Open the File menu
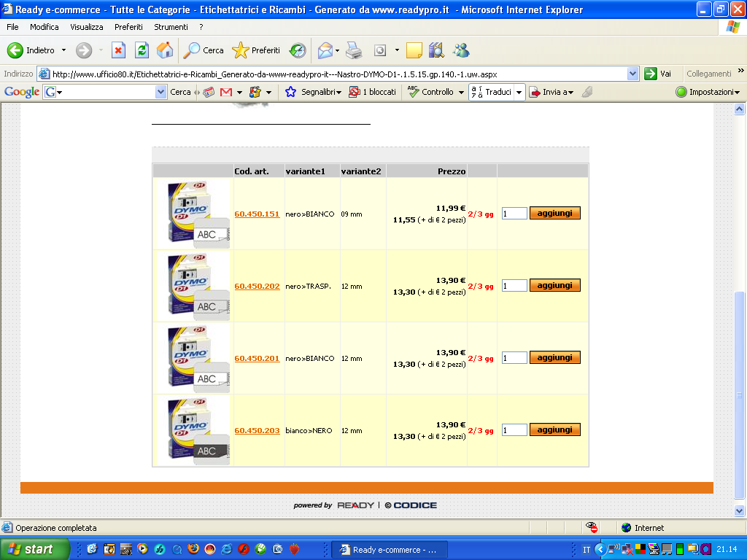The width and height of the screenshot is (747, 560). coord(13,27)
